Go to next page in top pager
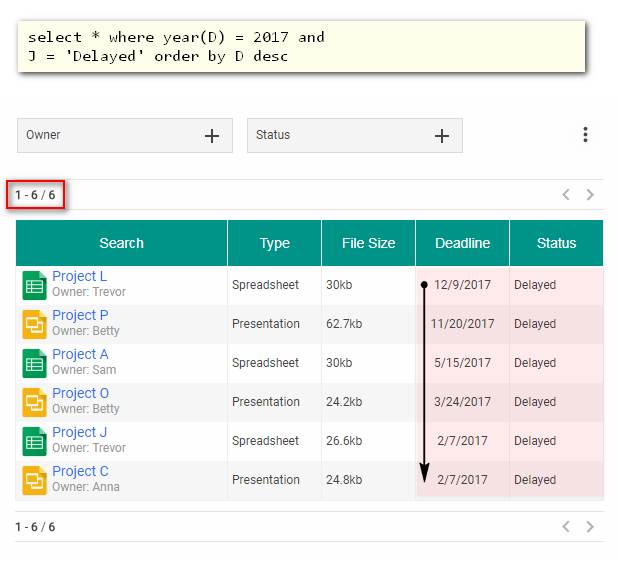The image size is (619, 561). (590, 195)
